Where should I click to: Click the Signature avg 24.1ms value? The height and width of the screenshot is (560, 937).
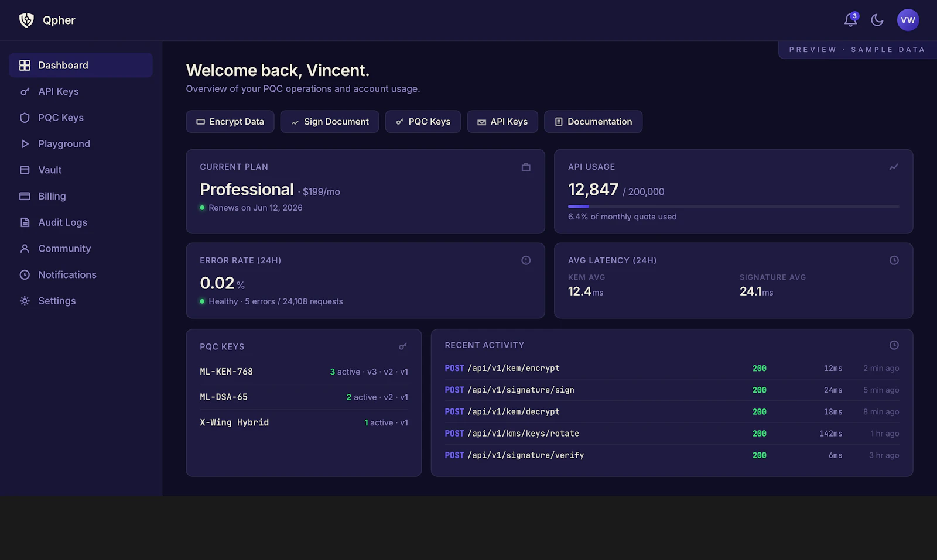click(x=756, y=291)
